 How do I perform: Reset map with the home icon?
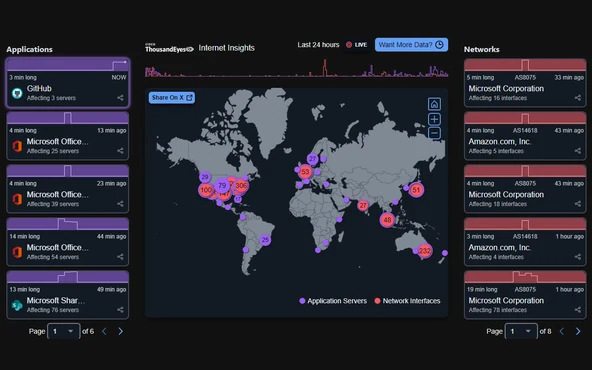[x=434, y=104]
